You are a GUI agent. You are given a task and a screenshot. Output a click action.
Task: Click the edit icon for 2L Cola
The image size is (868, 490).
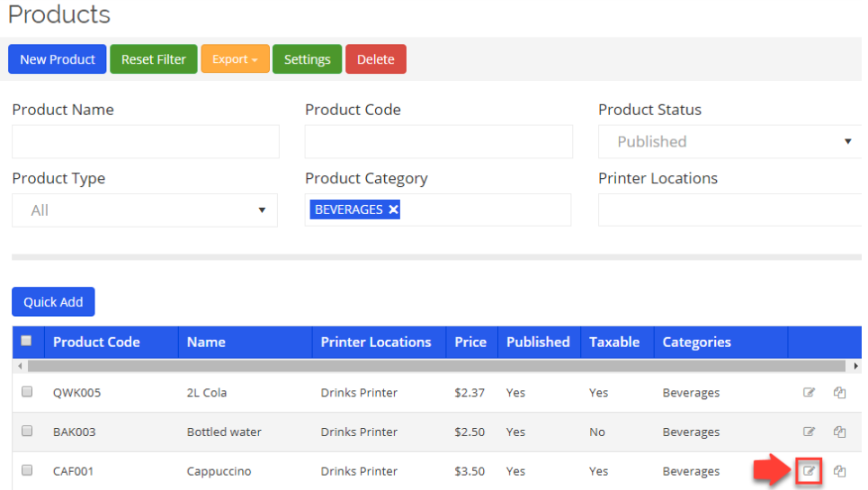click(809, 393)
